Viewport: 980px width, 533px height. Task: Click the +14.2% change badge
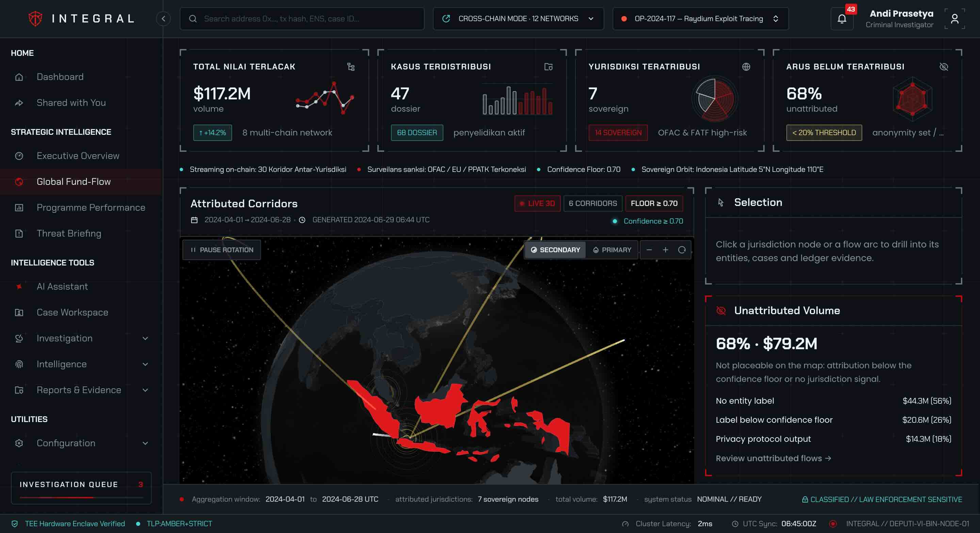(212, 132)
